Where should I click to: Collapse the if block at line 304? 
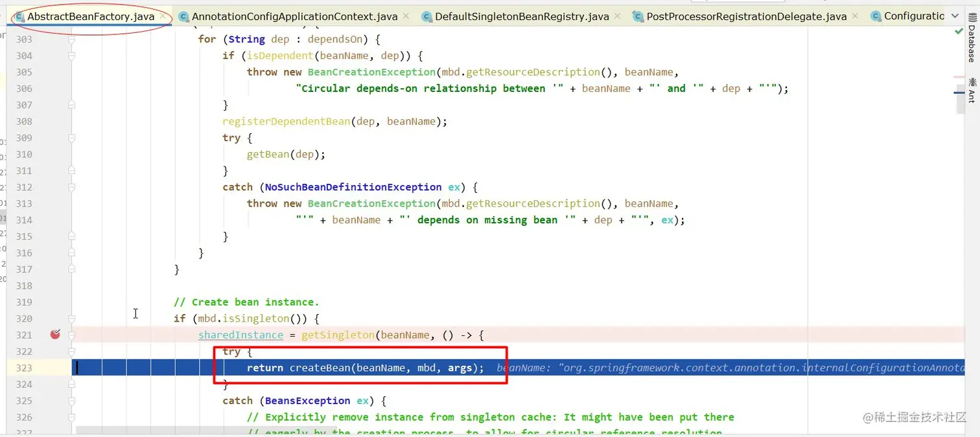tap(71, 56)
